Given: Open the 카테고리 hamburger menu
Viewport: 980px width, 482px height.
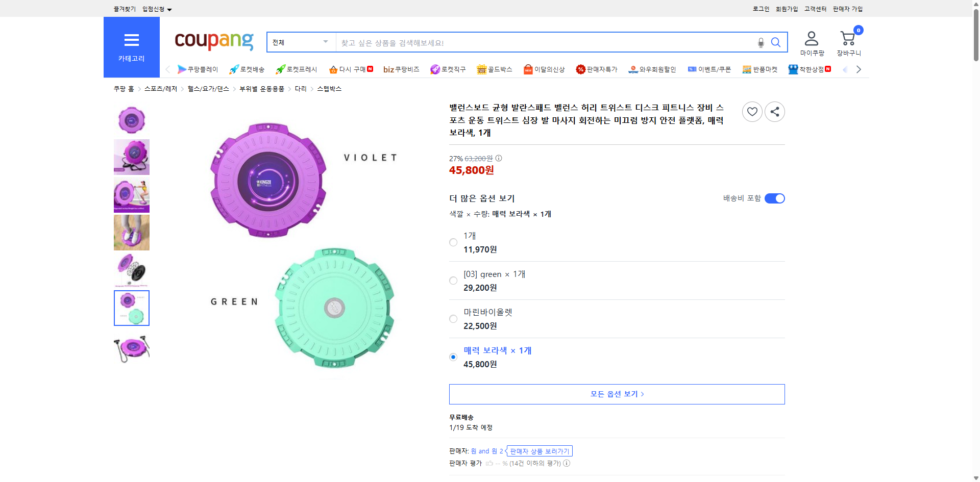Looking at the screenshot, I should (x=131, y=40).
